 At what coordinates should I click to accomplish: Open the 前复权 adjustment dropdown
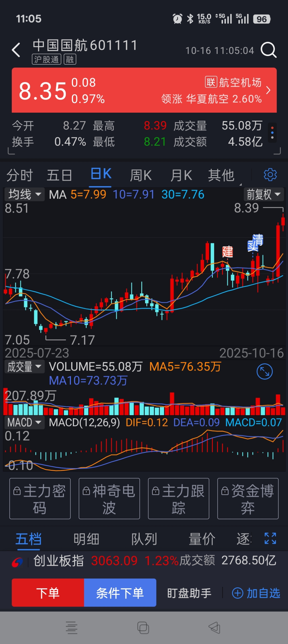(264, 194)
